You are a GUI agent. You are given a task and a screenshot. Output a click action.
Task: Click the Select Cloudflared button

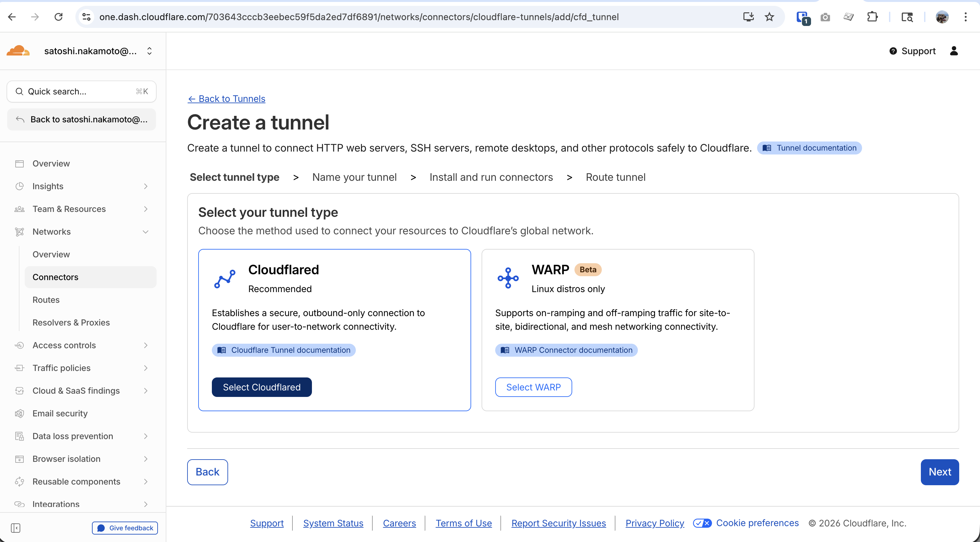pyautogui.click(x=261, y=387)
